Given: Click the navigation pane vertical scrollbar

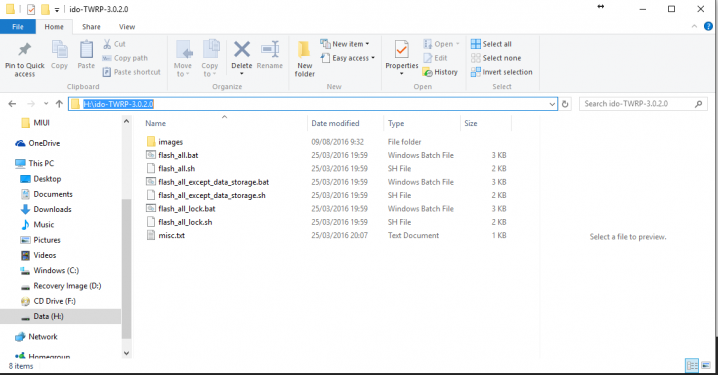Looking at the screenshot, I should click(126, 269).
